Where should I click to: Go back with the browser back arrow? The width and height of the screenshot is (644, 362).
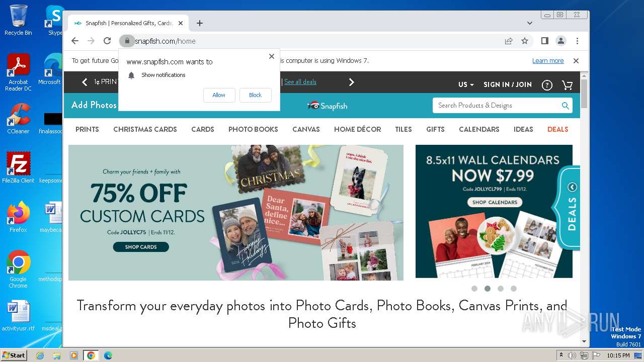(x=75, y=41)
